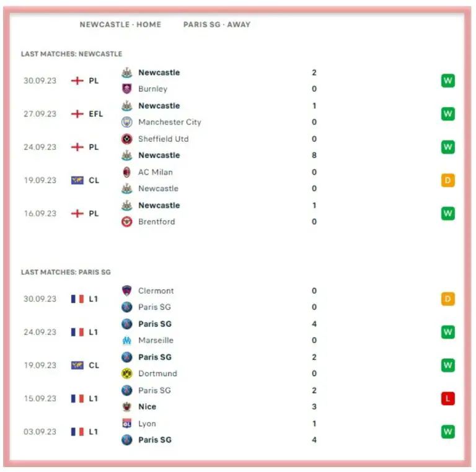Click the Marseille crest icon
This screenshot has width=476, height=472.
click(127, 340)
